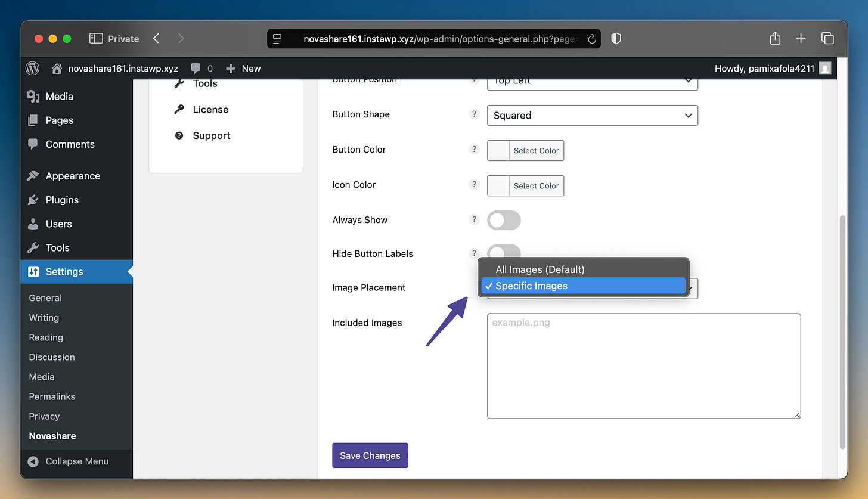Click the Users icon in sidebar

[33, 224]
